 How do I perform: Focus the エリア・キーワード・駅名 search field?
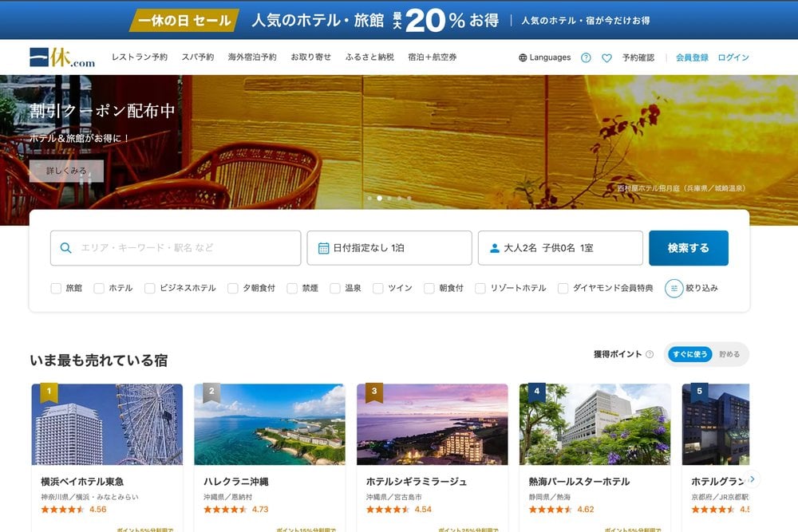[176, 248]
